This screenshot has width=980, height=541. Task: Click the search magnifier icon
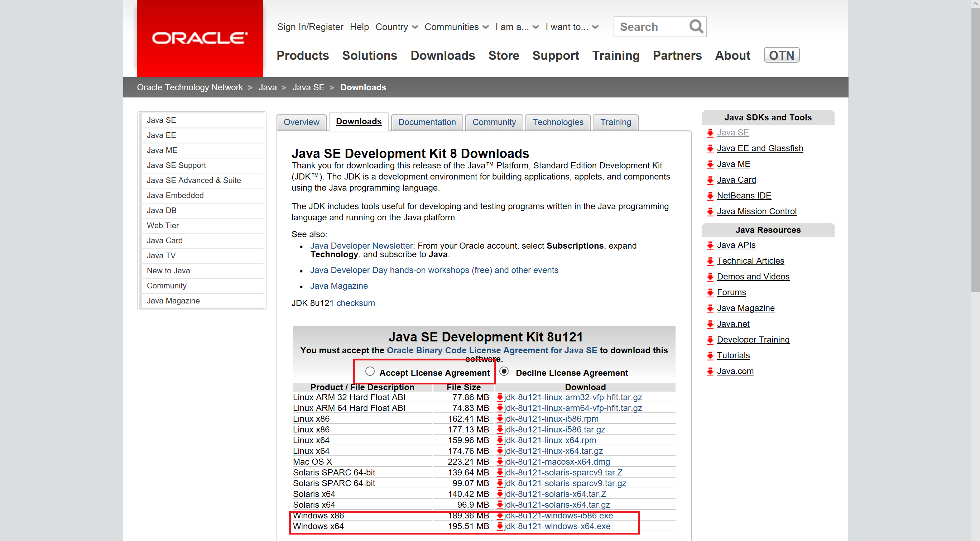[696, 26]
